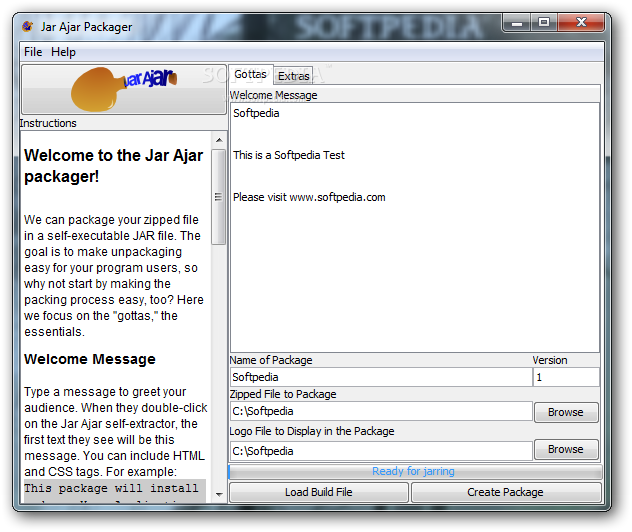Click the Jar Ajar logo banner
This screenshot has height=532, width=632.
[x=124, y=89]
